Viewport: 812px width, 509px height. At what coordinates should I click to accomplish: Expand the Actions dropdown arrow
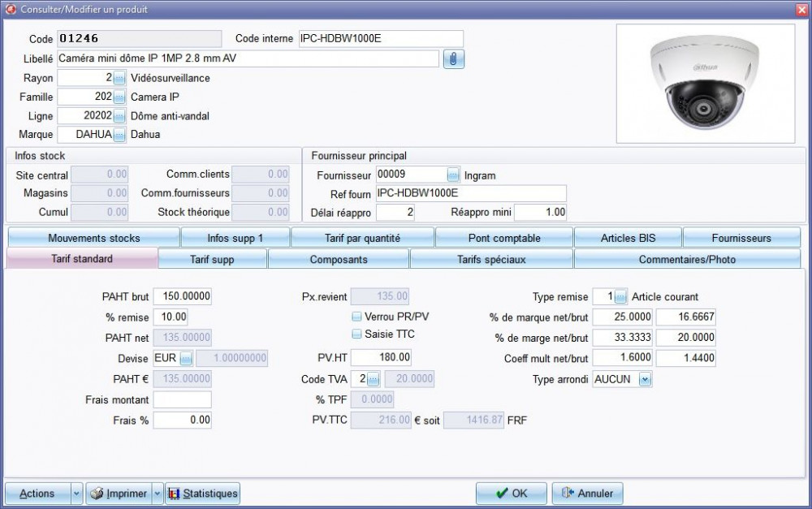[76, 493]
